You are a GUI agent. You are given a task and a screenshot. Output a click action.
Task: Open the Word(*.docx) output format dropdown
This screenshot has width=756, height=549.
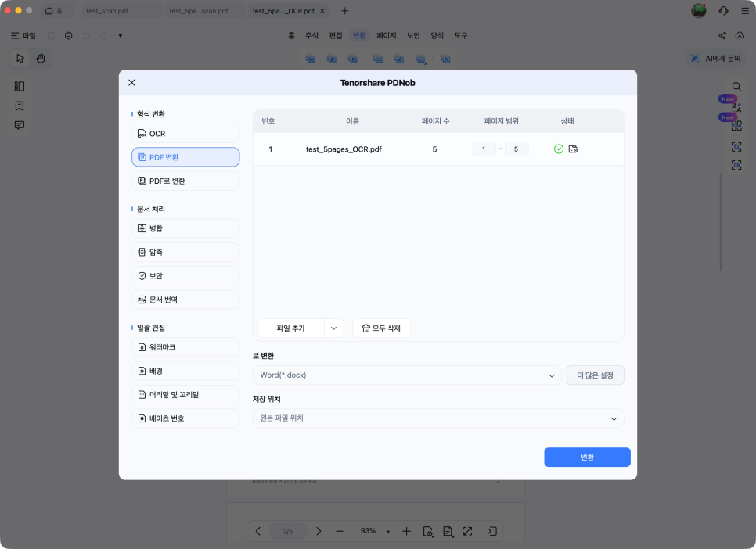pos(407,375)
